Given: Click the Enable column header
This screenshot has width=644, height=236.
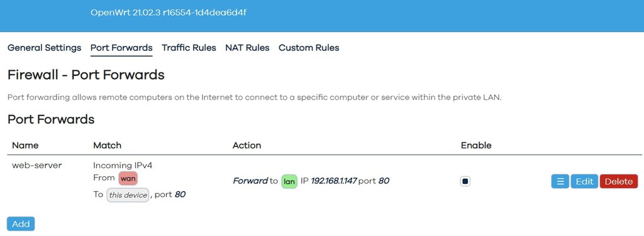Looking at the screenshot, I should pos(477,146).
